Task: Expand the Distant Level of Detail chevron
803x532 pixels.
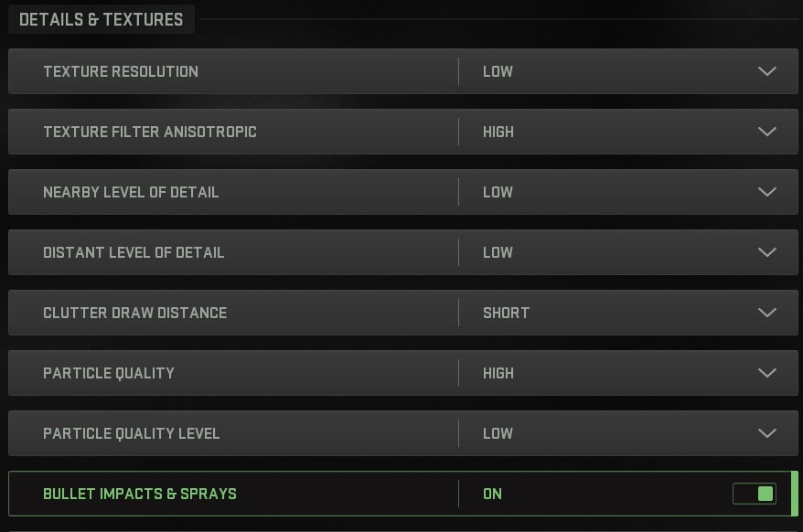Action: tap(766, 252)
